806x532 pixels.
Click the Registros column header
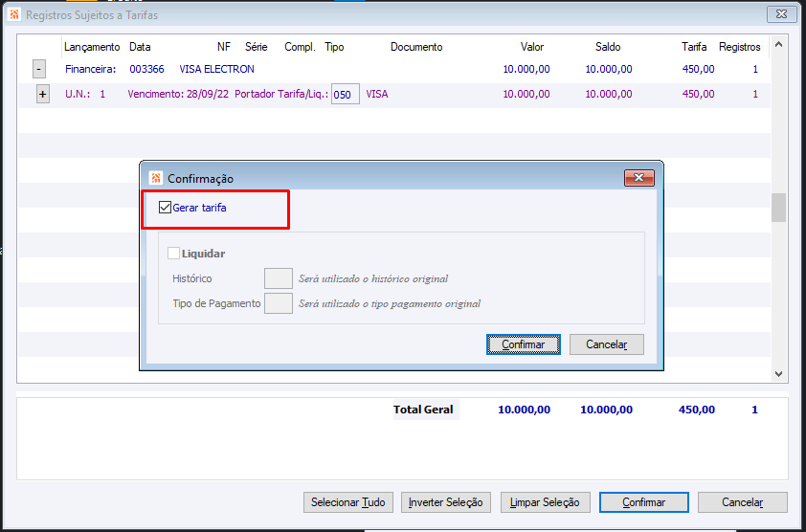[740, 47]
